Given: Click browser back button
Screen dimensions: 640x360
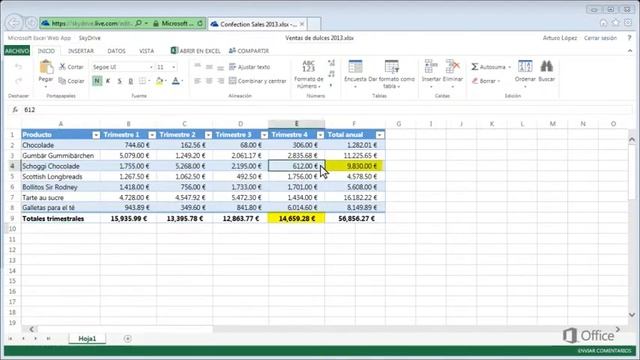Looking at the screenshot, I should click(x=14, y=23).
